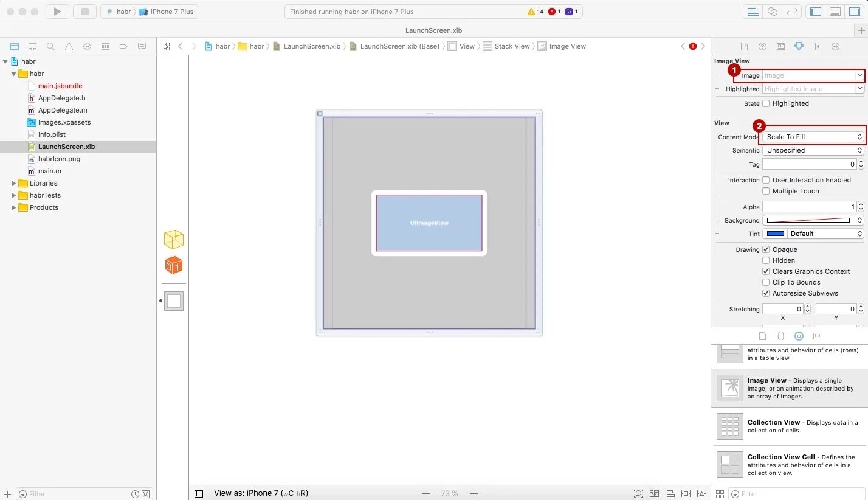Show the version editor
Screen dimensions: 868x500
point(791,12)
